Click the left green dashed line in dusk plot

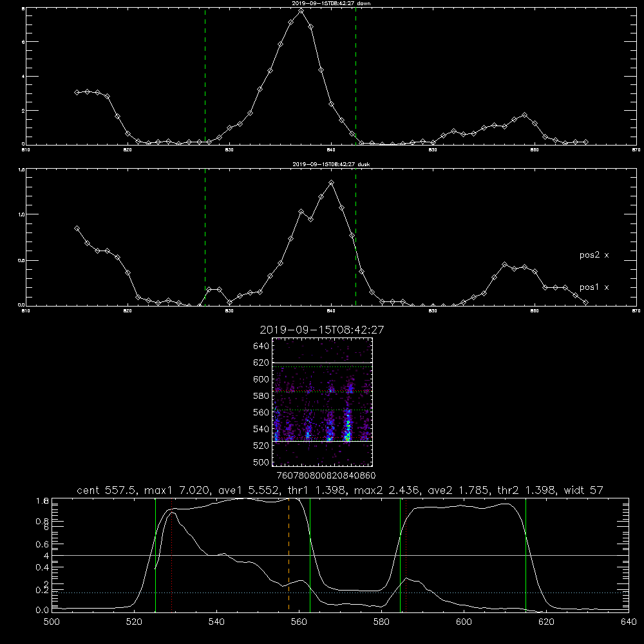205,237
